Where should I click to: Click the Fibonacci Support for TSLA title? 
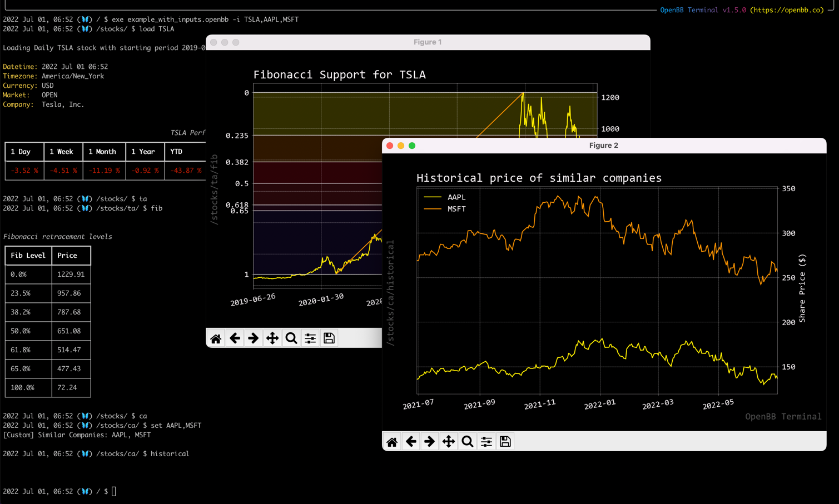340,74
